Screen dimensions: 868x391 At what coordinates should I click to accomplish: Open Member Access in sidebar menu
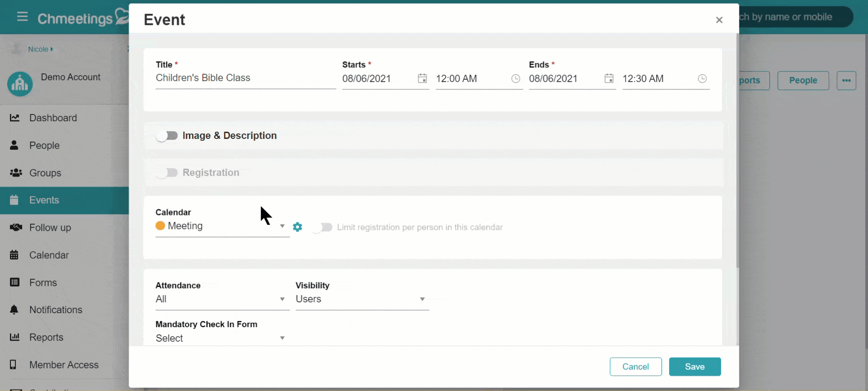coord(64,365)
